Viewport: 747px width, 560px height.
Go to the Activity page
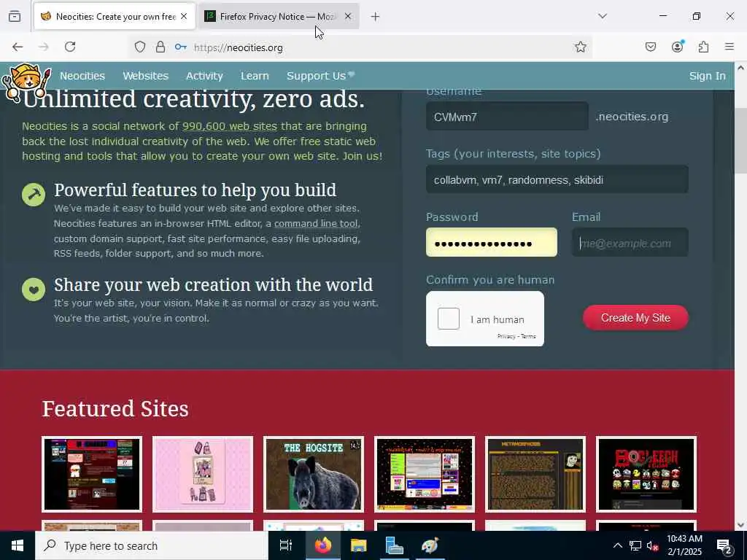pos(204,76)
